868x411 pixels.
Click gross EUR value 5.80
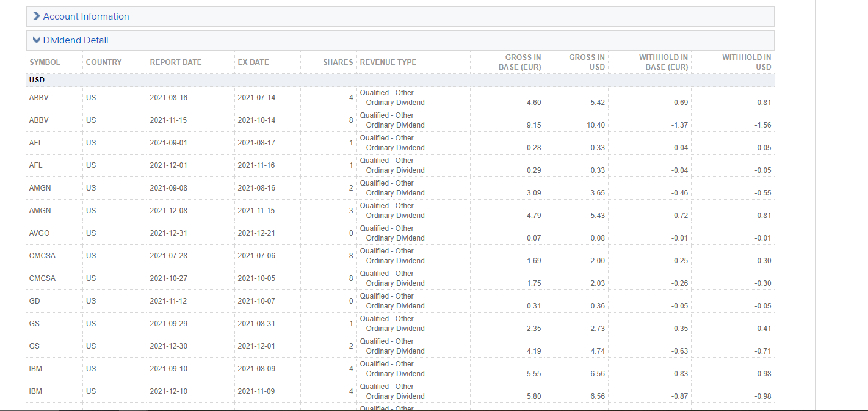(534, 396)
